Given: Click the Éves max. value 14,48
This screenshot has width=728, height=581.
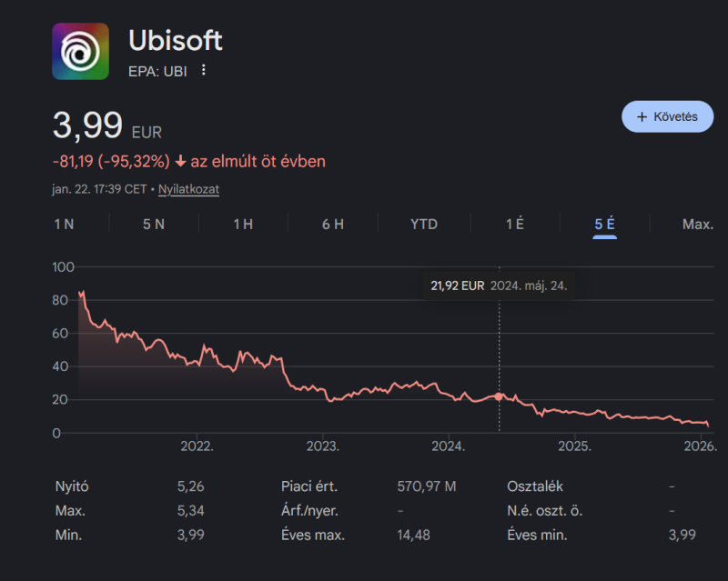Looking at the screenshot, I should point(413,535).
